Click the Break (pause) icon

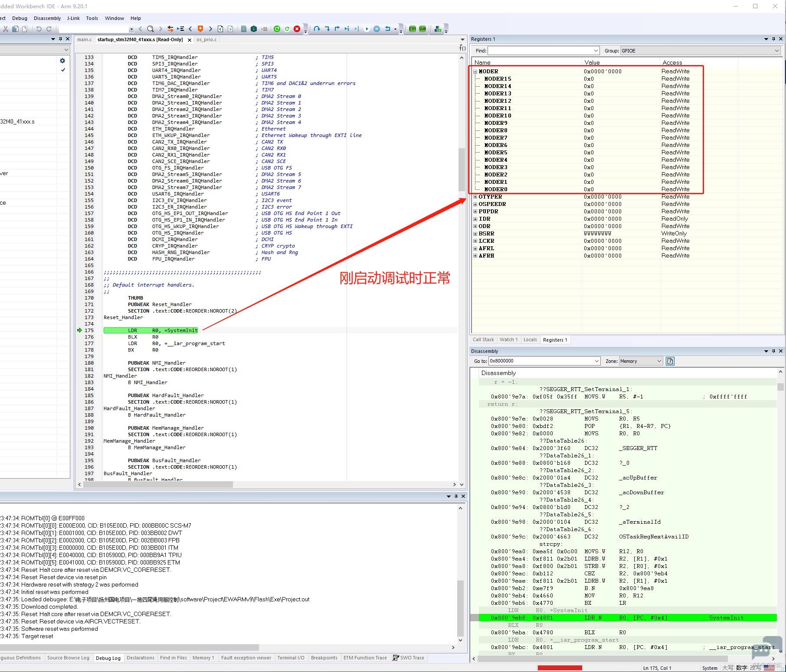tap(377, 29)
